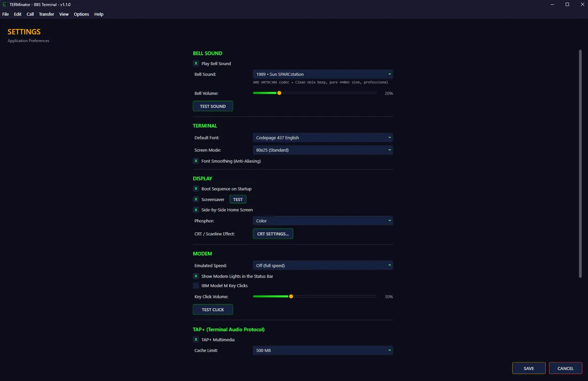Open CRT SETTINGS dialog
The height and width of the screenshot is (381, 588).
click(273, 234)
